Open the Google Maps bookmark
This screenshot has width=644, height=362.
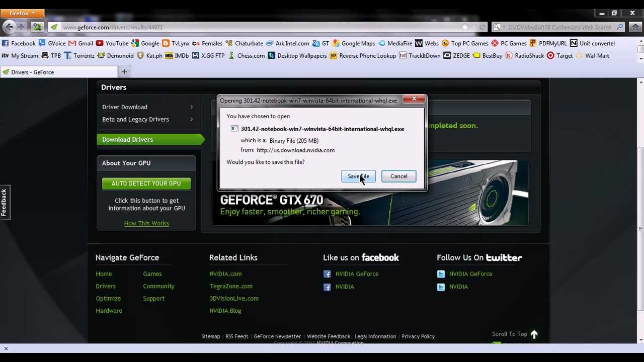click(354, 43)
